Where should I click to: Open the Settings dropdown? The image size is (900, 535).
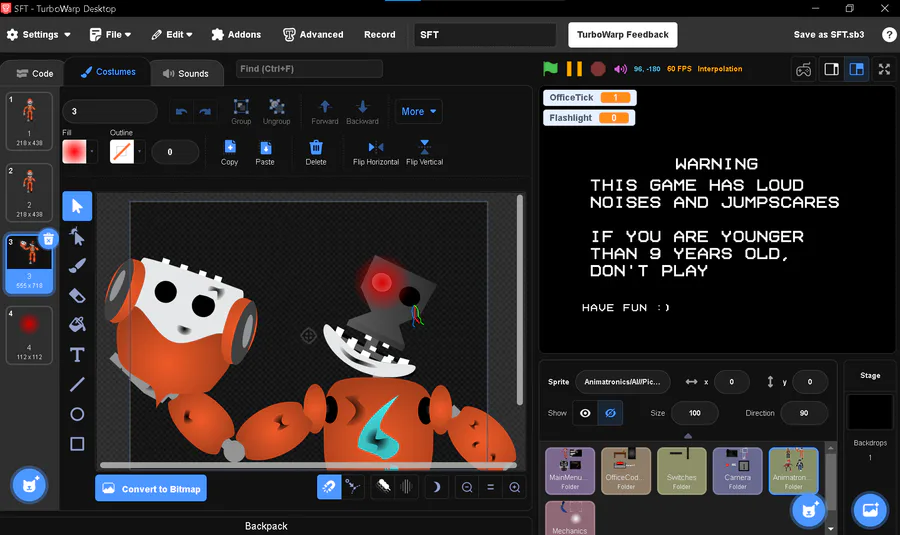[38, 34]
